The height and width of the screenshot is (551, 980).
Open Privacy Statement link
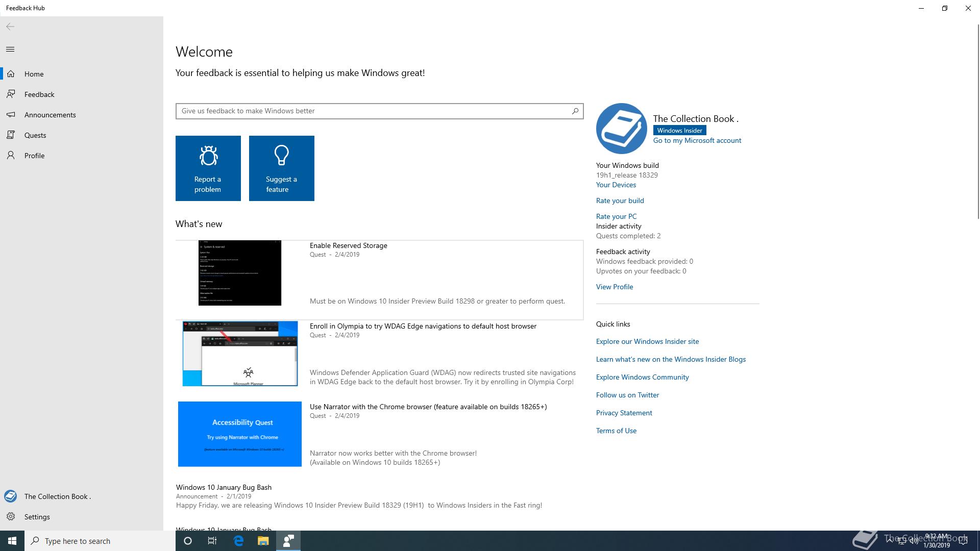click(x=624, y=413)
